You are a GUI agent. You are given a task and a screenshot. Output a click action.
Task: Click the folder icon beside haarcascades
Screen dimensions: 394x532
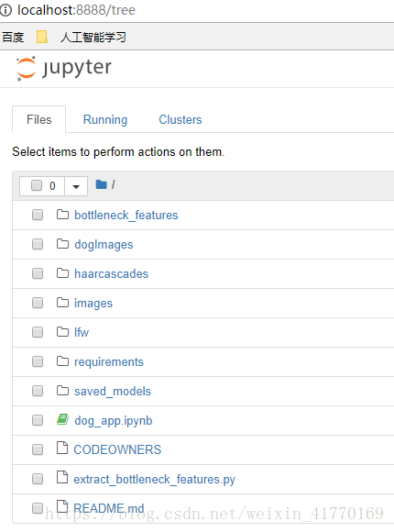pyautogui.click(x=62, y=273)
